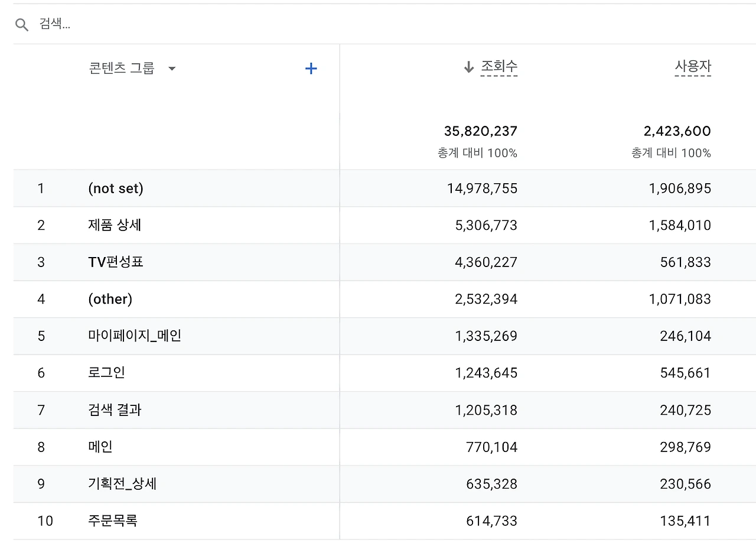
Task: Open the sorting options on the 조회수 header
Action: (498, 67)
